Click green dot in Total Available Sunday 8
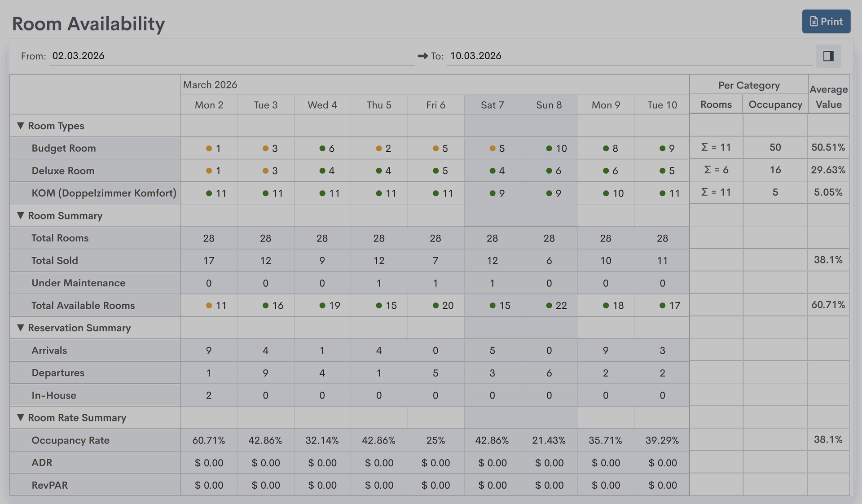The width and height of the screenshot is (862, 504). pyautogui.click(x=549, y=306)
